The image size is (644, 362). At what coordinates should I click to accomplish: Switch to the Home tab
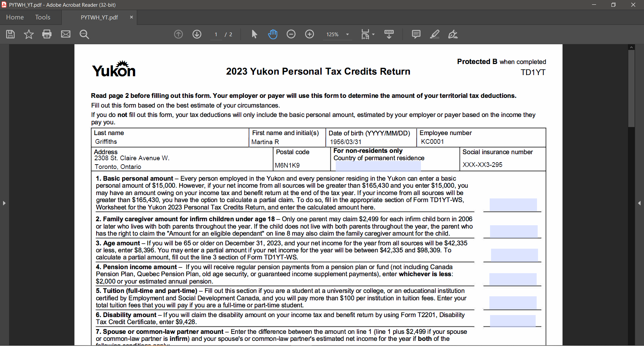(x=15, y=17)
